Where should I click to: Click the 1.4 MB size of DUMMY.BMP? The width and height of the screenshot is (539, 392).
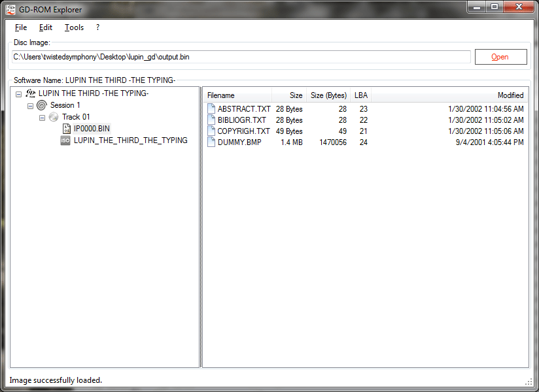point(292,142)
